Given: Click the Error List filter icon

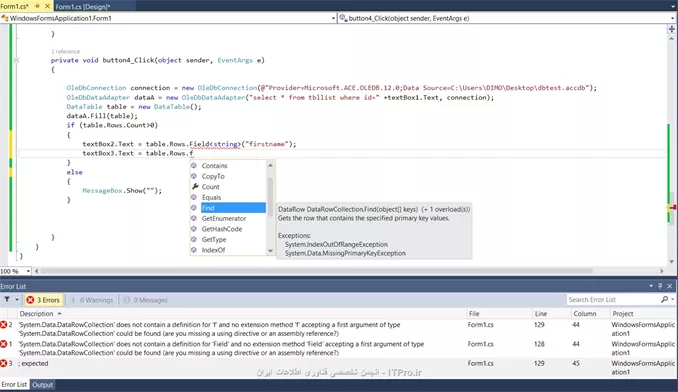Looking at the screenshot, I should click(x=7, y=300).
